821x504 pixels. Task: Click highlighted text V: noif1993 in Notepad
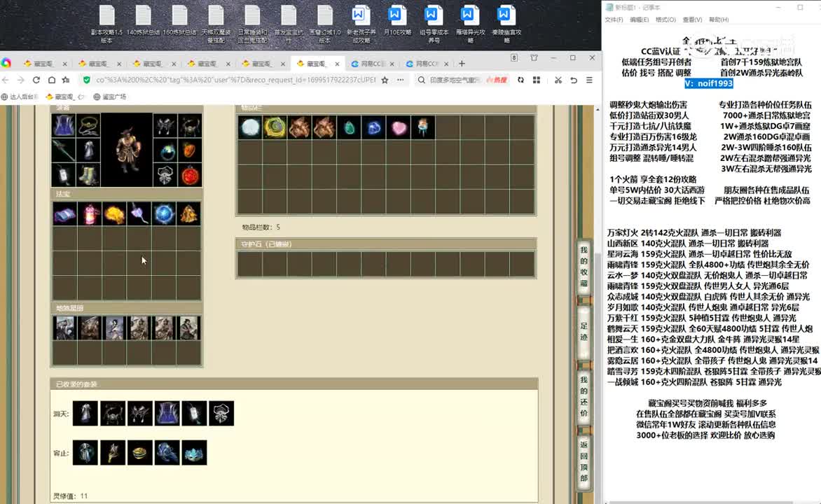click(708, 83)
